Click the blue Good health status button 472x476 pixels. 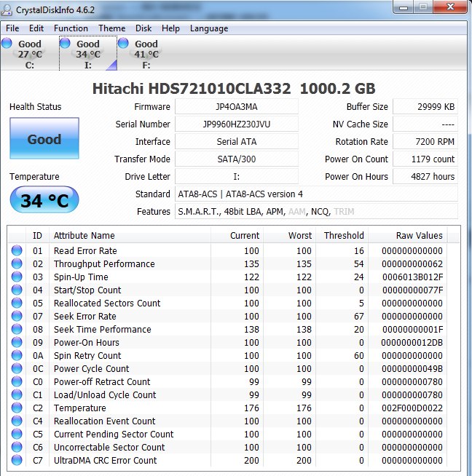point(44,138)
